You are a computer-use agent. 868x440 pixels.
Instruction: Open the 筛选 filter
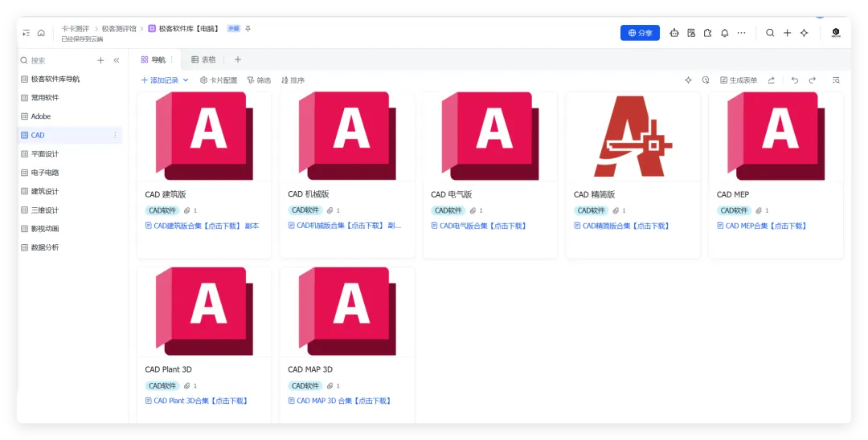click(x=259, y=80)
